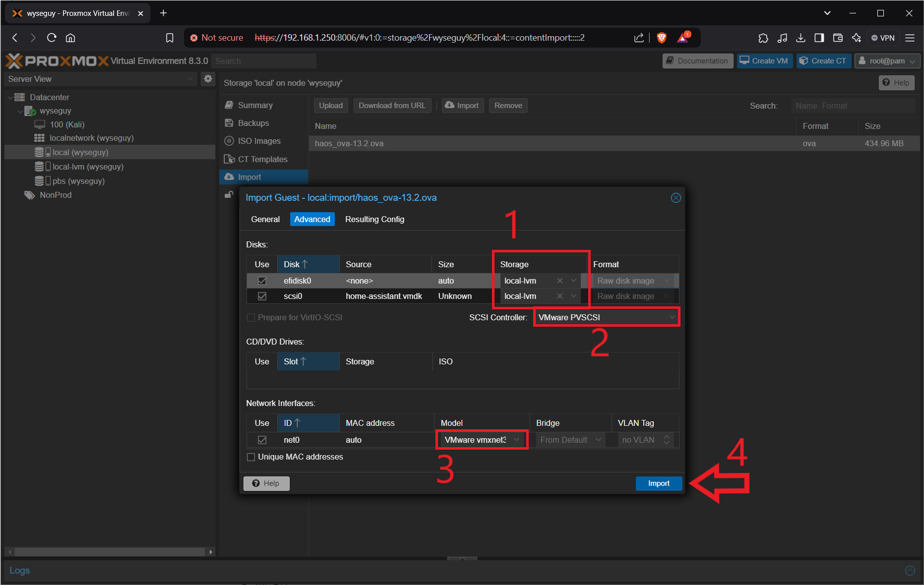Click the Media control music note icon

[x=782, y=38]
